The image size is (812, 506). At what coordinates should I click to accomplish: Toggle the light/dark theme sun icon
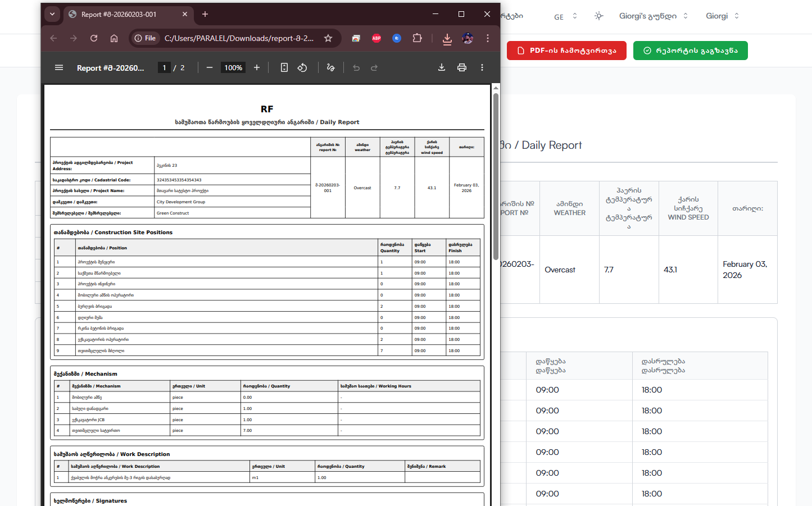[599, 16]
